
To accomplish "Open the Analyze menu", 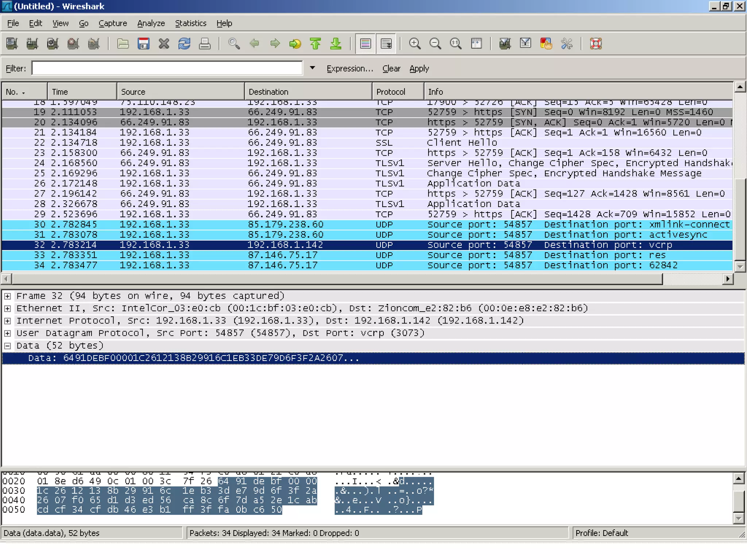I will tap(151, 23).
